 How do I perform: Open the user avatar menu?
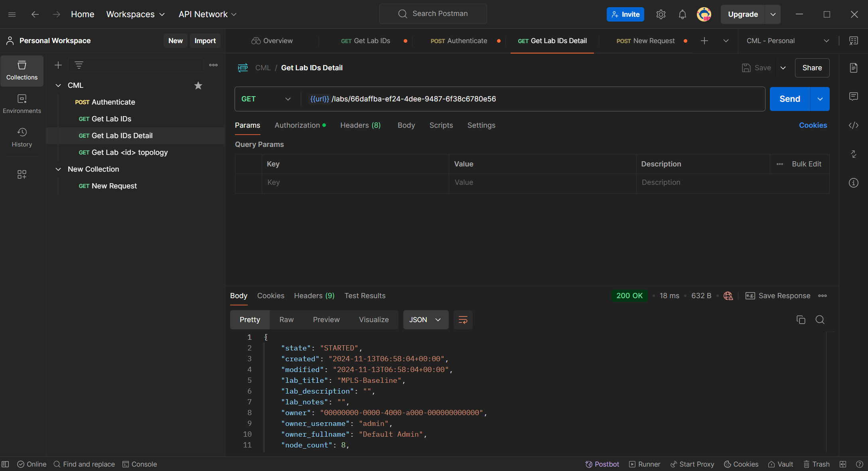point(704,14)
